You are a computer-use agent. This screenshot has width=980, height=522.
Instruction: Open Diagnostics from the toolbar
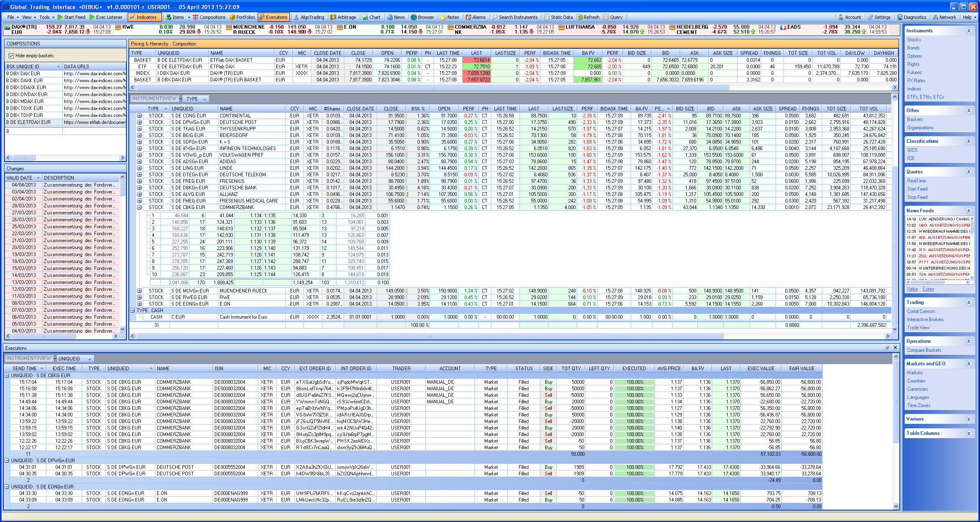(x=911, y=17)
